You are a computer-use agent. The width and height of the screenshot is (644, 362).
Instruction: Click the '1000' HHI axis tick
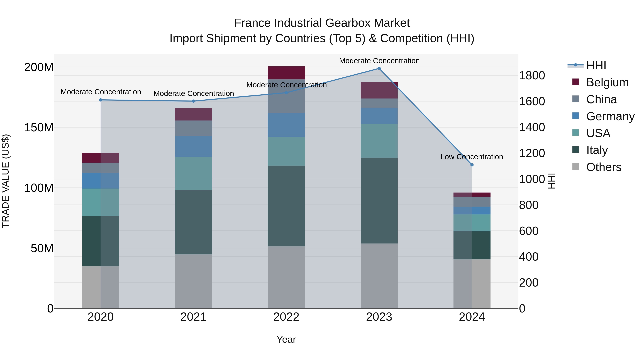click(532, 179)
